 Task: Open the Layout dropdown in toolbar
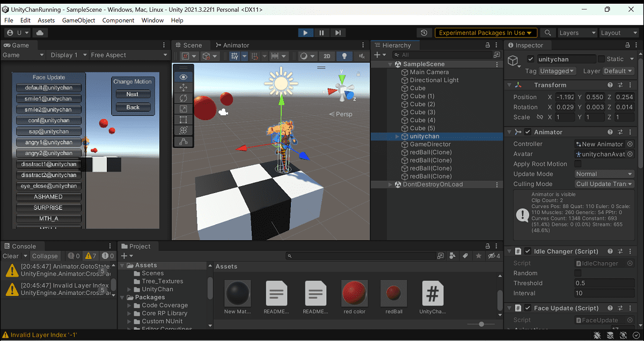[x=618, y=33]
